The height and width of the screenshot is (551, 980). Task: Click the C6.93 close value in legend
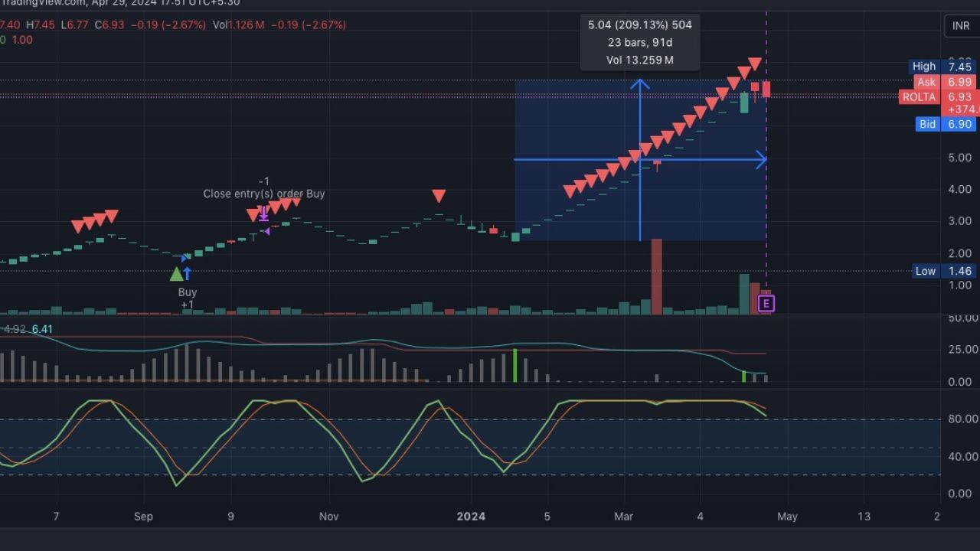[x=109, y=25]
